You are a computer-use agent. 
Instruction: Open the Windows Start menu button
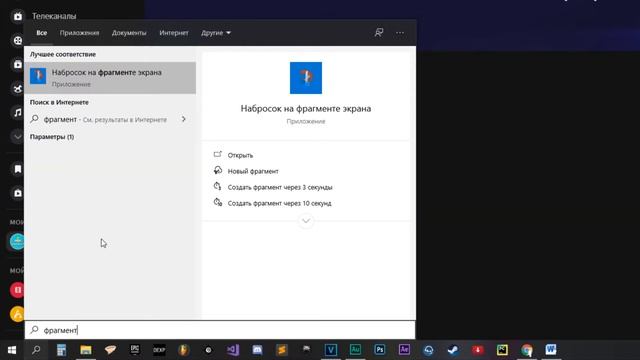[12, 350]
